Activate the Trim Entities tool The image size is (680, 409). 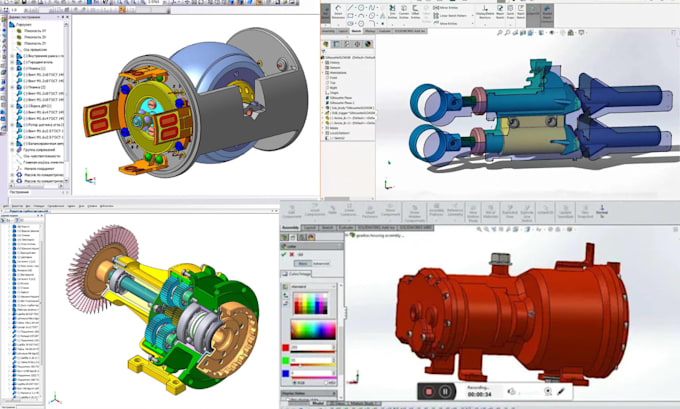coord(392,12)
